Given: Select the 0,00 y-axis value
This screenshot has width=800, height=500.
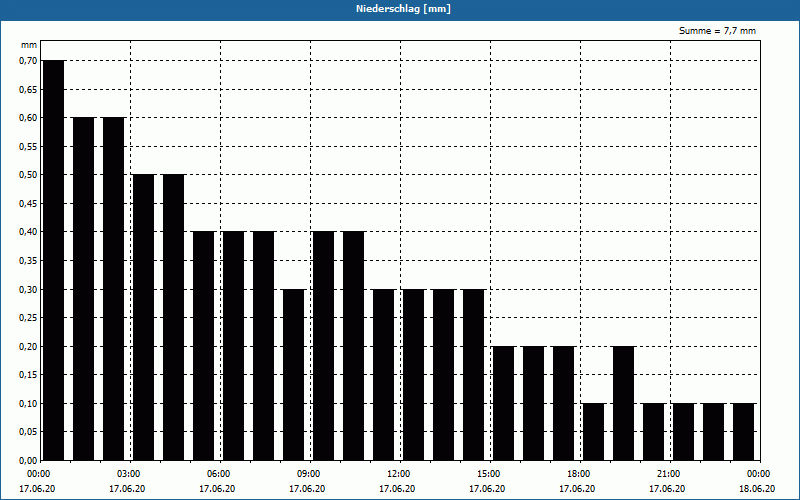Looking at the screenshot, I should [29, 460].
